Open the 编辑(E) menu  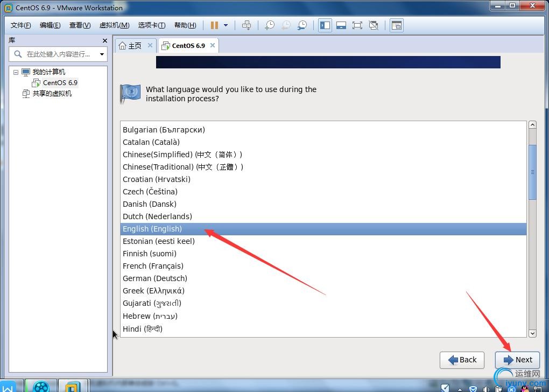pyautogui.click(x=50, y=25)
